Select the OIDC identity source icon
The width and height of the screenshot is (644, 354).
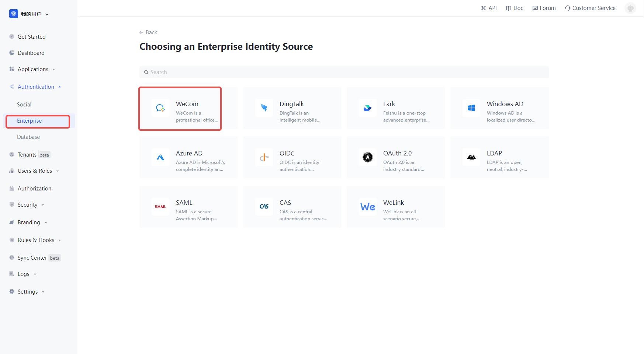(x=264, y=157)
